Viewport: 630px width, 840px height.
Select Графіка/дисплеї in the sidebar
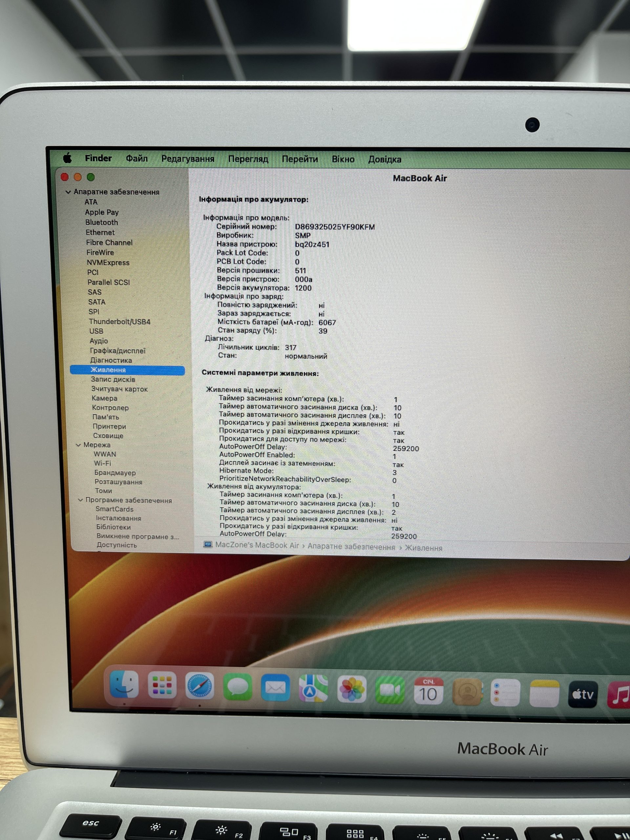coord(118,350)
